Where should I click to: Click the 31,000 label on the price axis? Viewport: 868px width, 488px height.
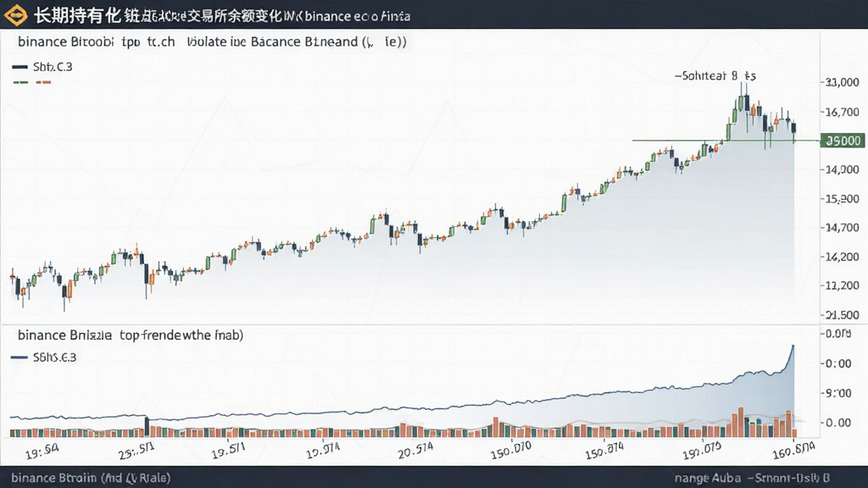click(x=842, y=82)
